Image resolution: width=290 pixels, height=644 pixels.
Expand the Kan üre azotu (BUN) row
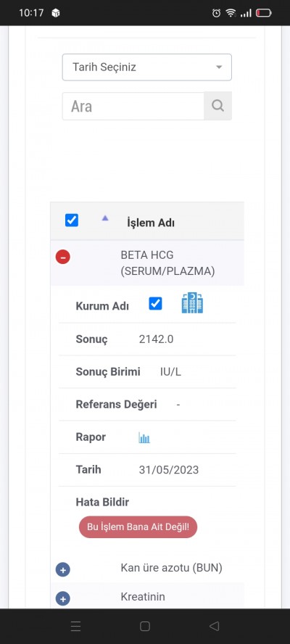click(63, 570)
